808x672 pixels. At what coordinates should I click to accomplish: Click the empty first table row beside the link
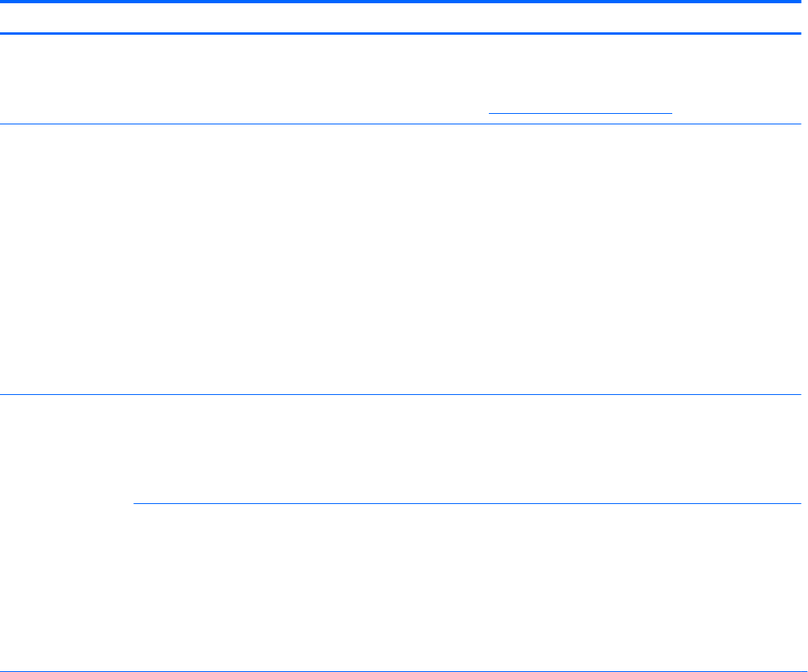[x=242, y=79]
